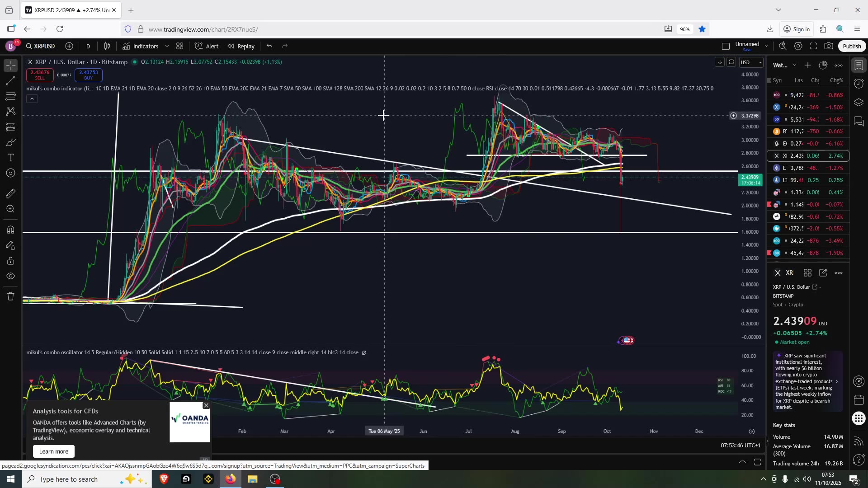Lock all drawings using the padlock icon

pos(10,261)
